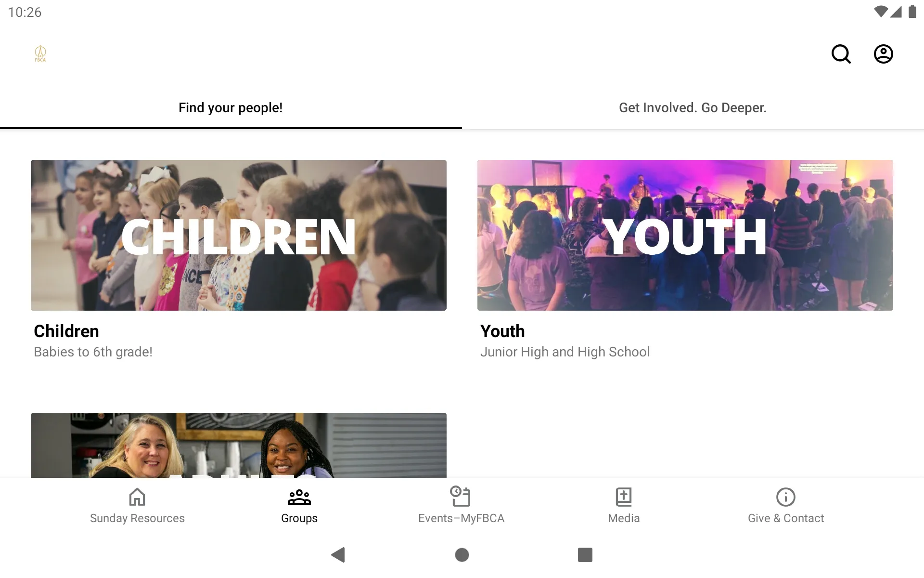Switch to Get Involved. Go Deeper. tab
The image size is (924, 578).
pos(693,107)
